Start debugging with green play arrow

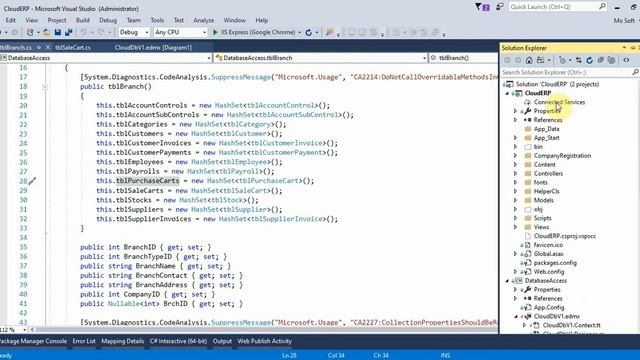click(x=215, y=32)
